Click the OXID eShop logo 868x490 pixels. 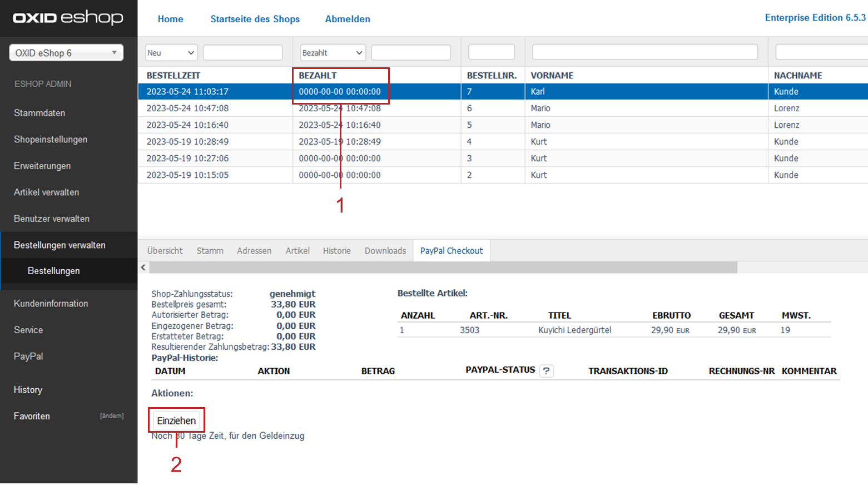(x=68, y=18)
